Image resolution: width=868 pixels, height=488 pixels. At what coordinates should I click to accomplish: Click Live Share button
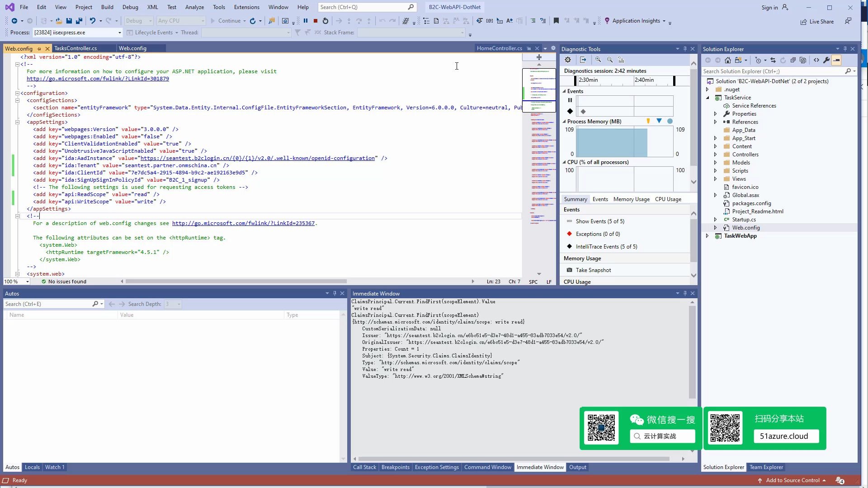[817, 22]
